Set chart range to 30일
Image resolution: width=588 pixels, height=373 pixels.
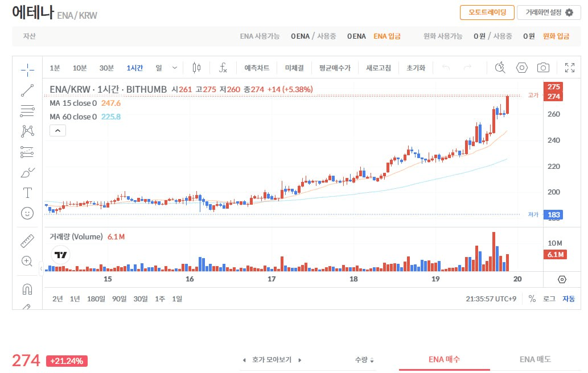tap(141, 299)
